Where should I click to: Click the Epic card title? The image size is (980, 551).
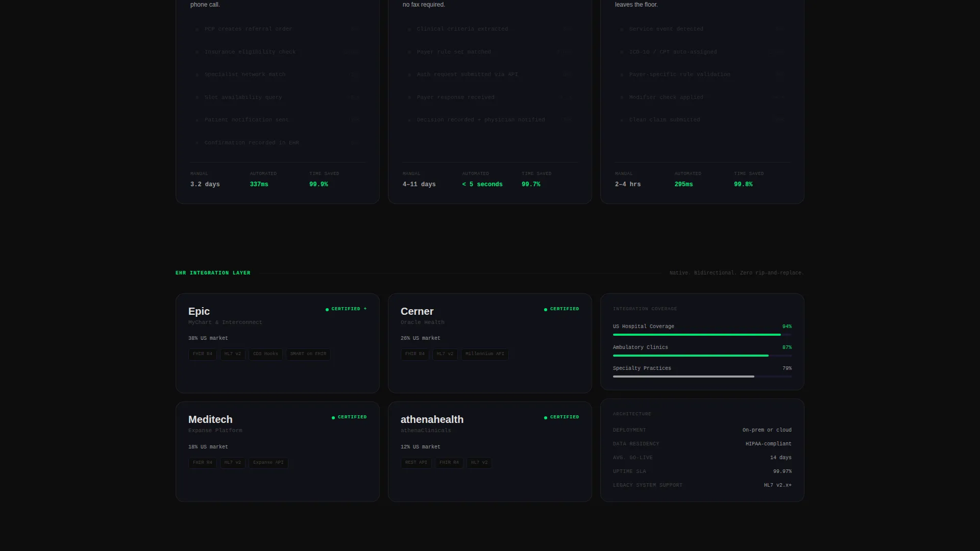pyautogui.click(x=199, y=311)
